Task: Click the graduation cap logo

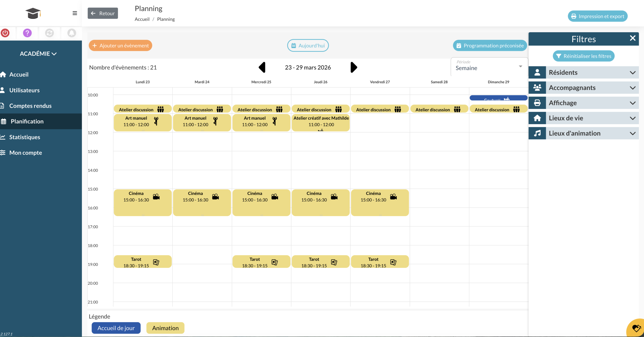Action: (x=33, y=13)
